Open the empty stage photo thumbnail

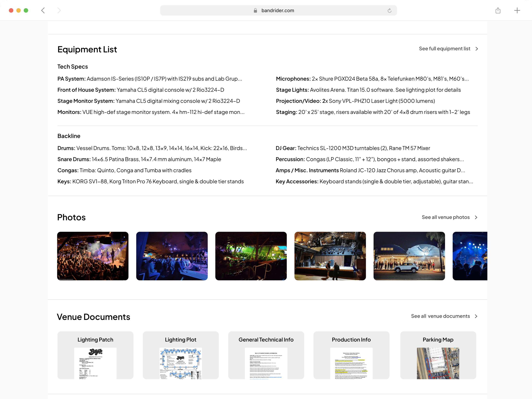[330, 256]
